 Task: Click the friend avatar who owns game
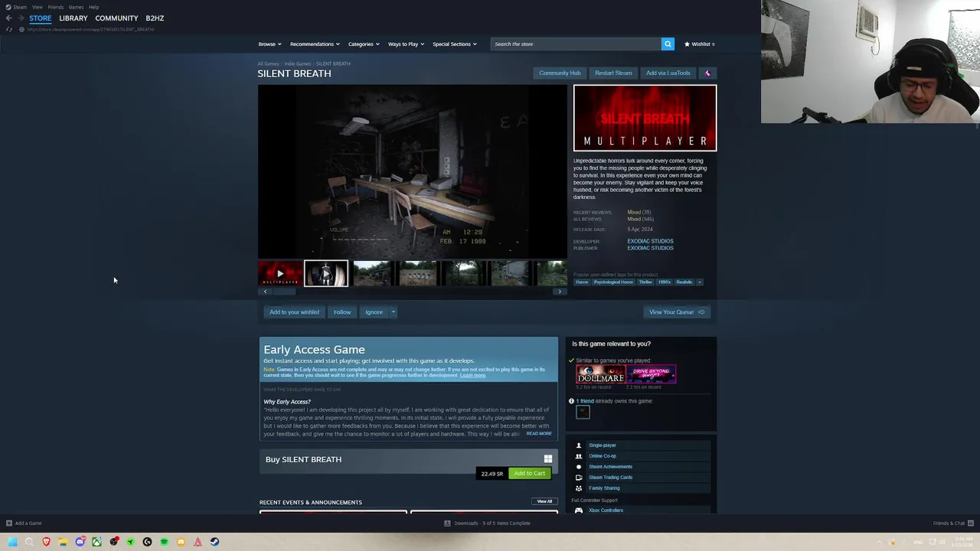tap(583, 412)
